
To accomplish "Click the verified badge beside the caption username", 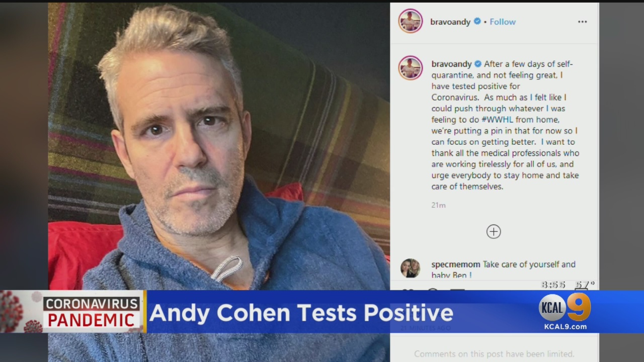I will pos(478,64).
